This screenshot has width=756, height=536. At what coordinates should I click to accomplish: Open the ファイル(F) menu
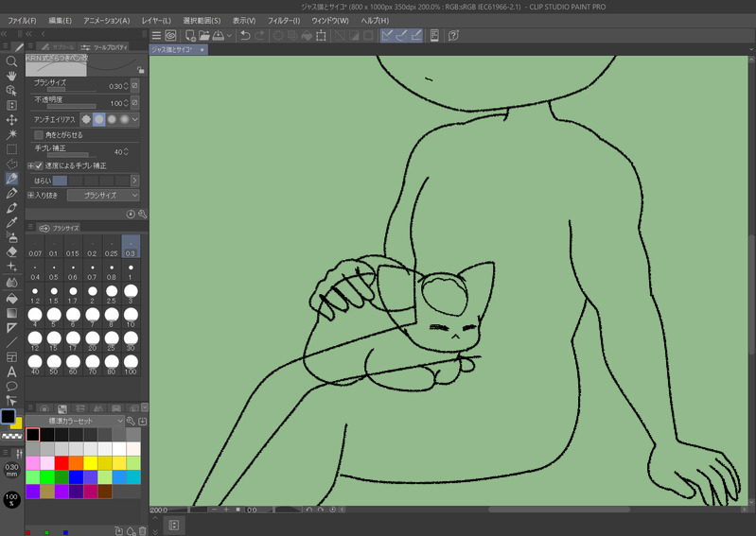(22, 21)
